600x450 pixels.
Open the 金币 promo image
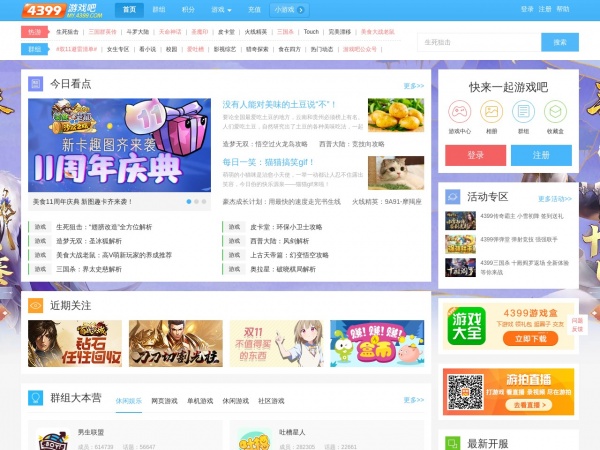[x=377, y=343]
